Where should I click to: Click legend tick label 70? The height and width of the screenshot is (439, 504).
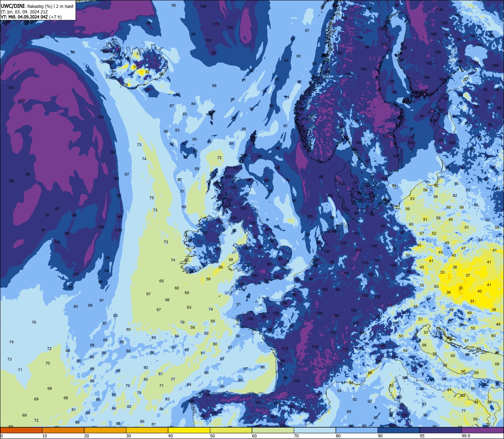coord(296,435)
